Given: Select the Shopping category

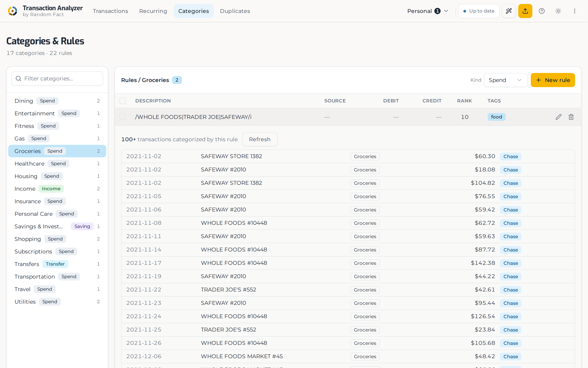Looking at the screenshot, I should click(x=57, y=239).
